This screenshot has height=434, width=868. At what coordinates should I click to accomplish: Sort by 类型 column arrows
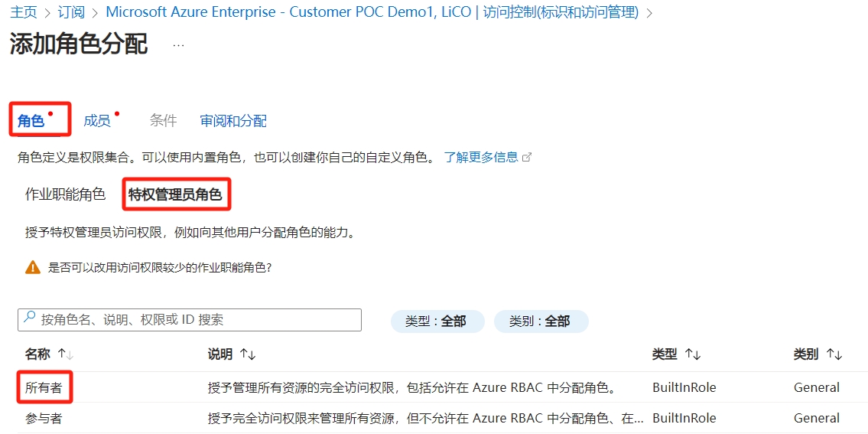(693, 354)
